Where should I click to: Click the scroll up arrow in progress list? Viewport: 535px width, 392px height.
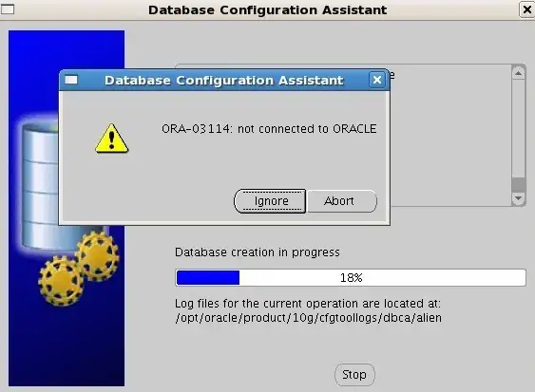518,73
